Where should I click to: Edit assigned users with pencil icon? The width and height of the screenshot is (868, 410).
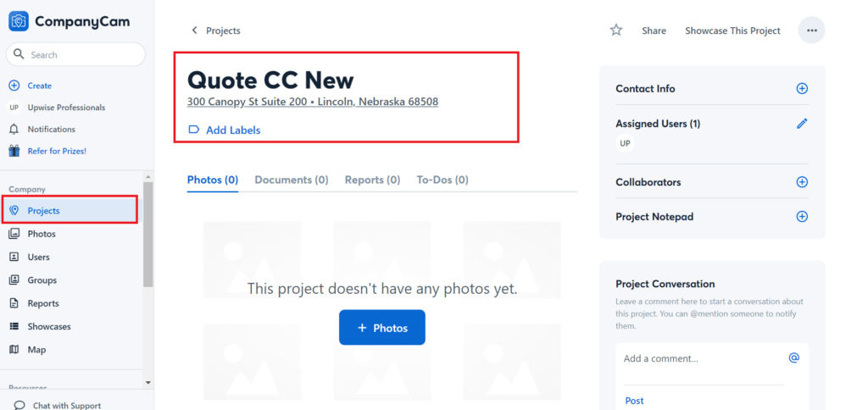pyautogui.click(x=802, y=124)
